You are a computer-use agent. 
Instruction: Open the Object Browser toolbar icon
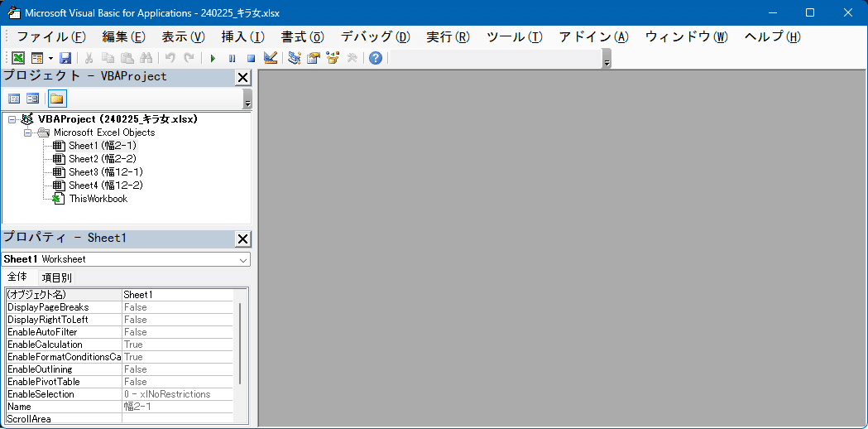point(332,58)
